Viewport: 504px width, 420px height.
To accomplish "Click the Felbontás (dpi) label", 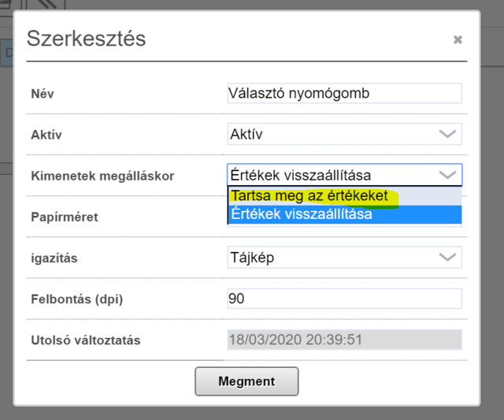I will coord(77,299).
